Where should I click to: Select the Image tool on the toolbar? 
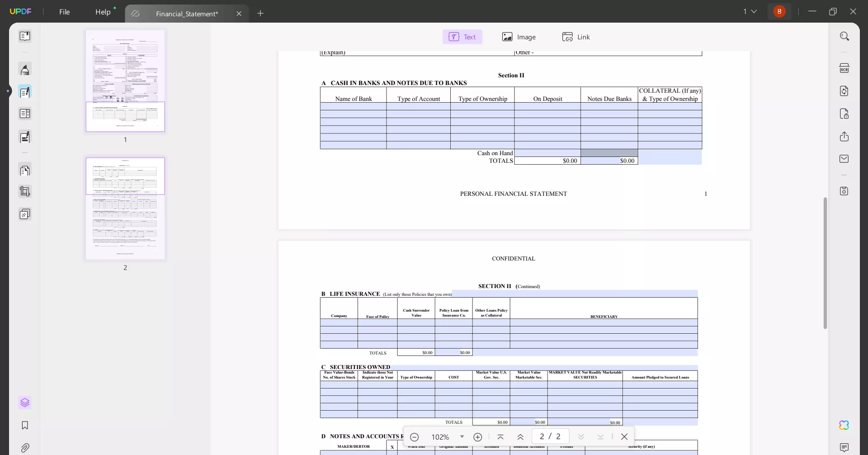click(519, 37)
